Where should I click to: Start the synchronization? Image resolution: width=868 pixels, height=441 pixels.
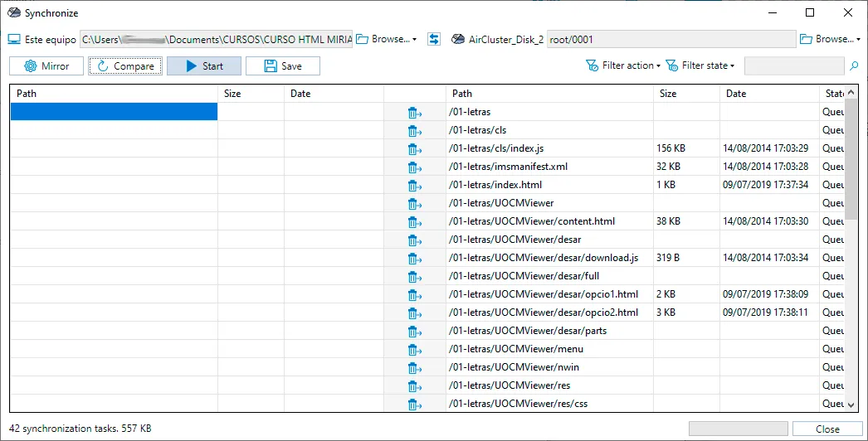coord(204,65)
